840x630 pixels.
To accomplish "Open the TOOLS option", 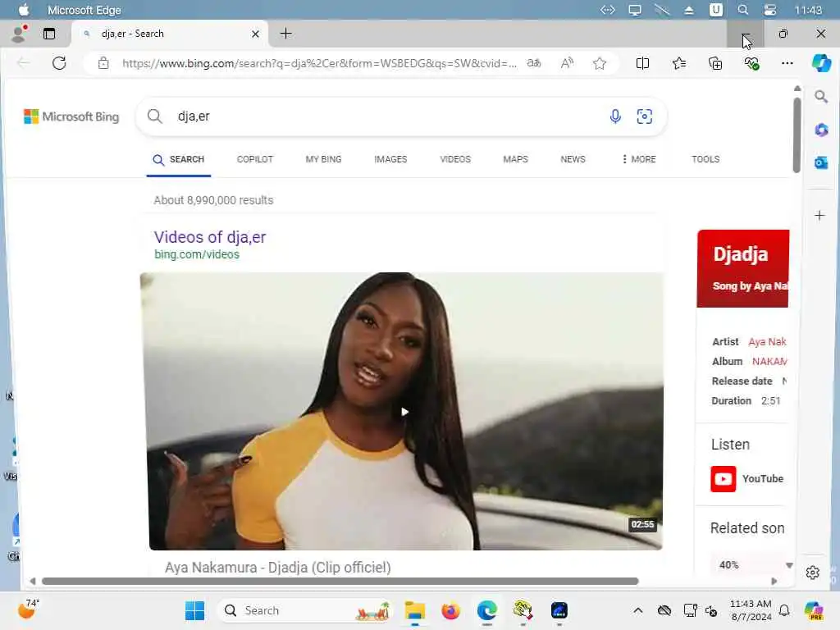I will (x=705, y=159).
